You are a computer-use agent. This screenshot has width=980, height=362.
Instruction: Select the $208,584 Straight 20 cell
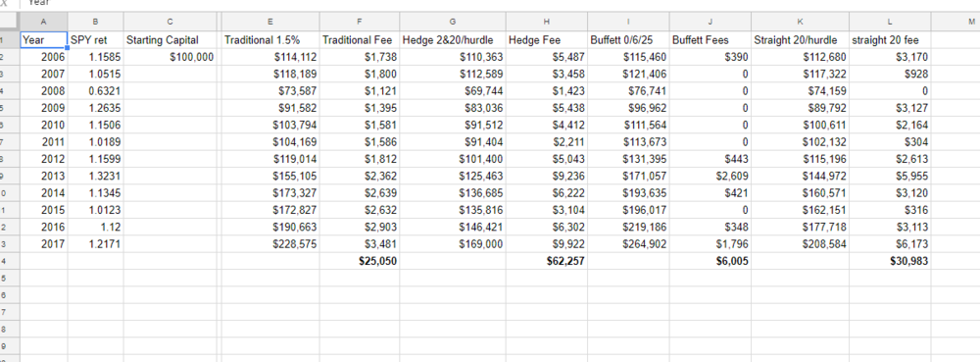[x=800, y=244]
